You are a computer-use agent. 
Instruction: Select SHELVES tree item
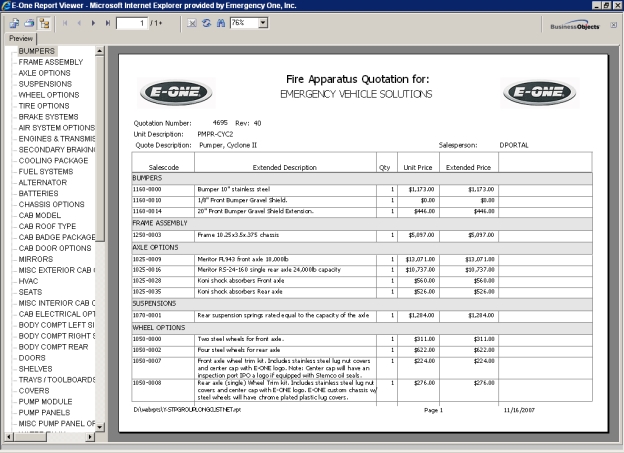click(x=35, y=369)
